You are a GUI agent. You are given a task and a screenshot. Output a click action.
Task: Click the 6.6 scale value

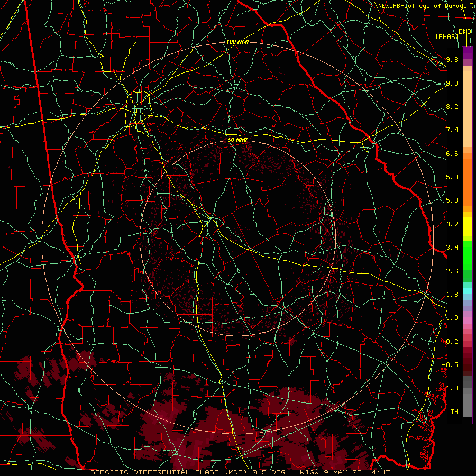click(x=452, y=153)
